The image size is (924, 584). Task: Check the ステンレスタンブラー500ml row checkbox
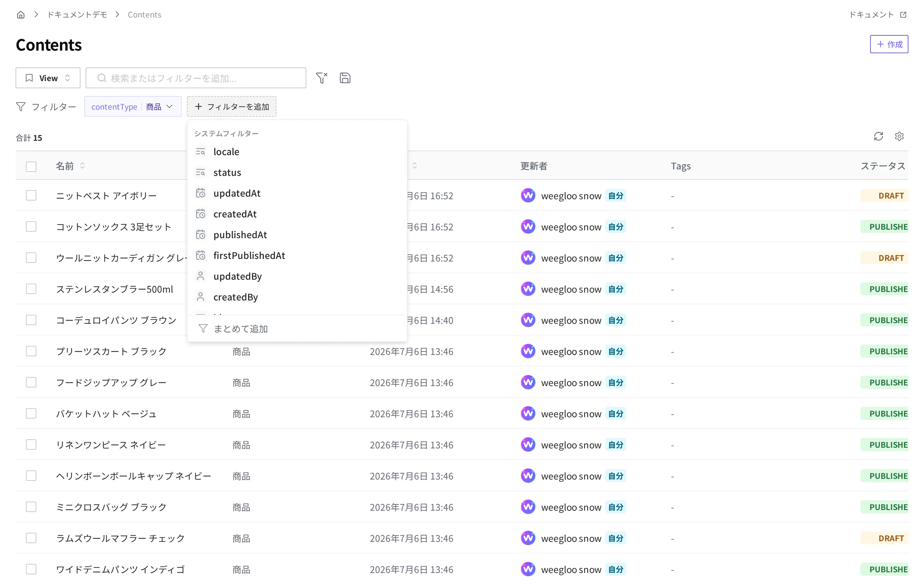pyautogui.click(x=31, y=288)
